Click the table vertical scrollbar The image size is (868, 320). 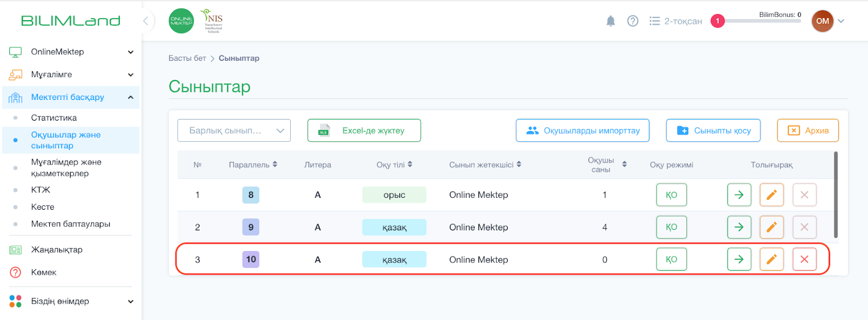(835, 194)
